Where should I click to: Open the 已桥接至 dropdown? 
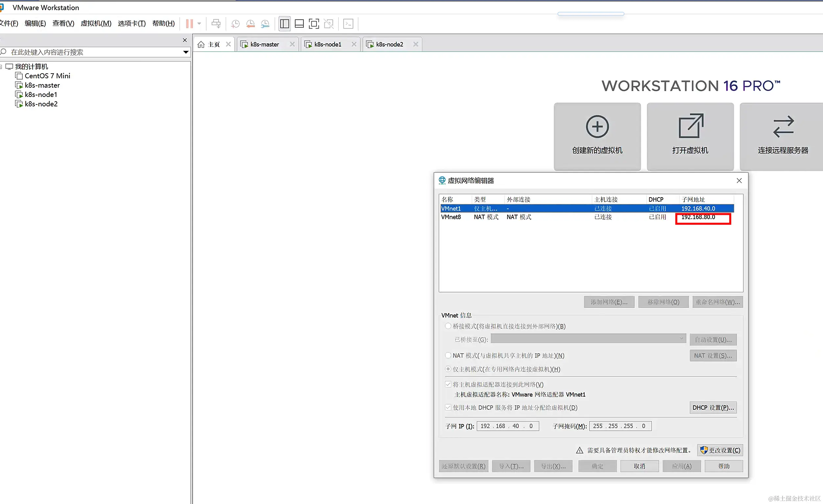[588, 339]
